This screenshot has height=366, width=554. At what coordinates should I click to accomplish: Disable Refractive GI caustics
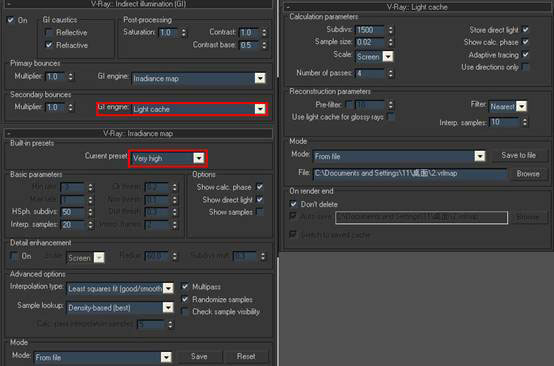(x=49, y=45)
